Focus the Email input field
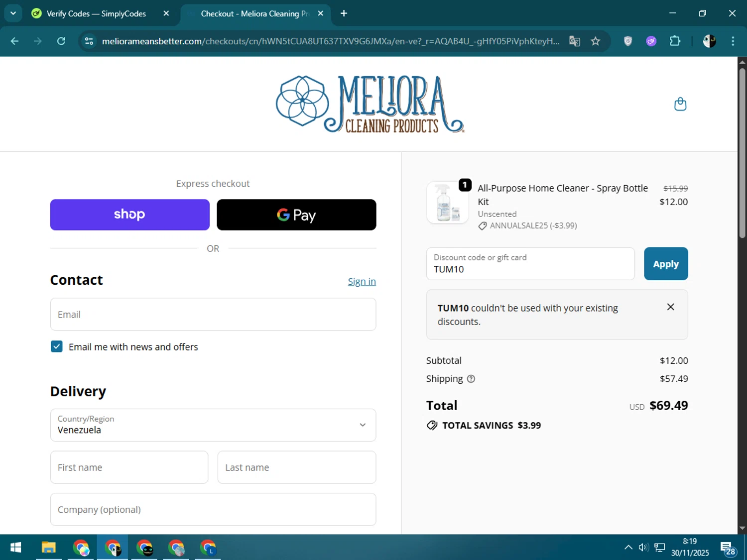Image resolution: width=747 pixels, height=560 pixels. tap(213, 314)
